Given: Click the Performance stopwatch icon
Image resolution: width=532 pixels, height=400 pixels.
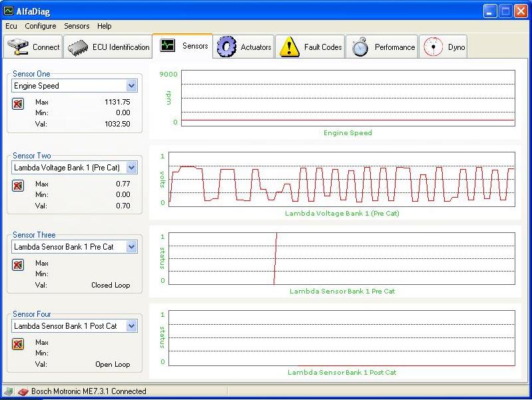Looking at the screenshot, I should pyautogui.click(x=360, y=47).
